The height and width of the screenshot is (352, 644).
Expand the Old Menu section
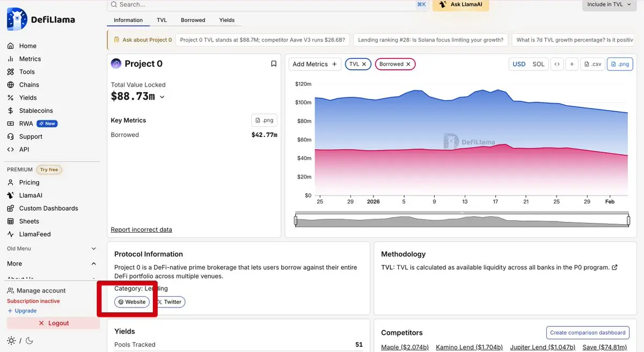point(51,249)
